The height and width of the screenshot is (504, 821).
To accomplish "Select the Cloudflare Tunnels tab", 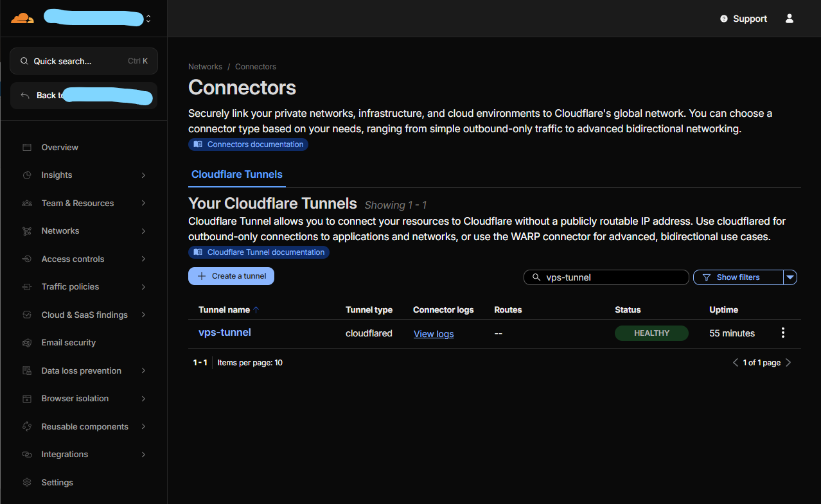I will (x=236, y=175).
